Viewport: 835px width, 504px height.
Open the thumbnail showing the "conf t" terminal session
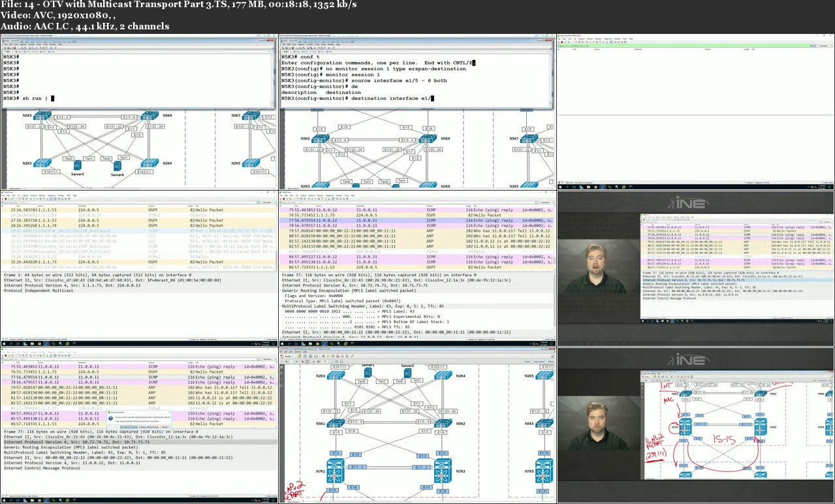pyautogui.click(x=417, y=112)
